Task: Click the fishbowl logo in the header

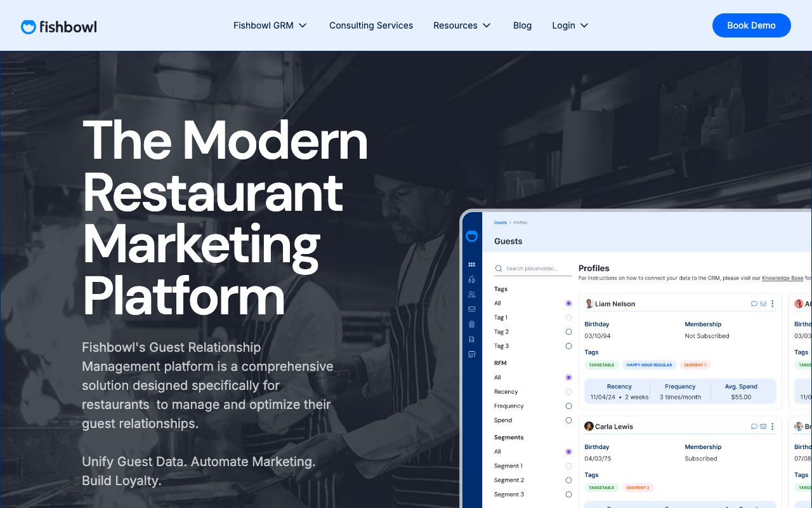Action: [59, 26]
